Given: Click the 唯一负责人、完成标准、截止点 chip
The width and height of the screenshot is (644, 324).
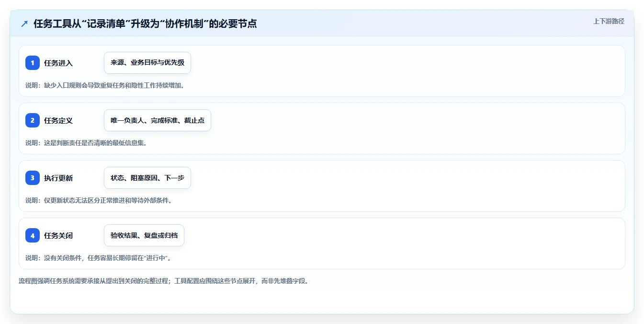Looking at the screenshot, I should tap(158, 120).
